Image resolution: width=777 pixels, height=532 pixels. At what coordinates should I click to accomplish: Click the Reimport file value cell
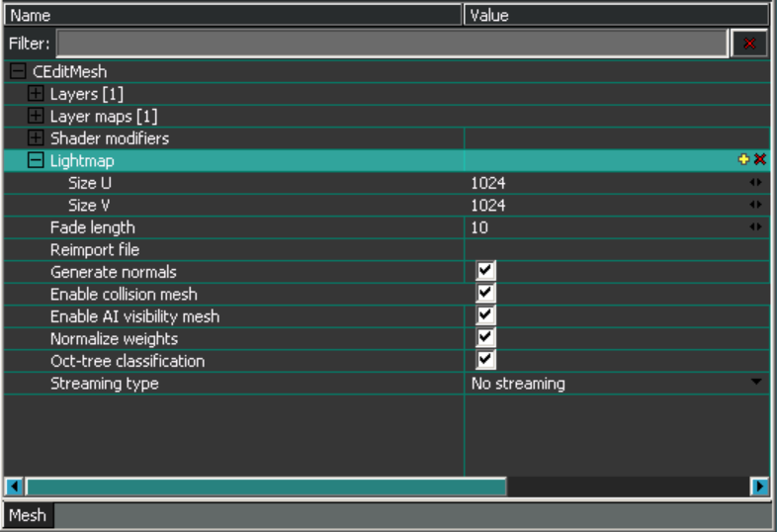[x=617, y=250]
